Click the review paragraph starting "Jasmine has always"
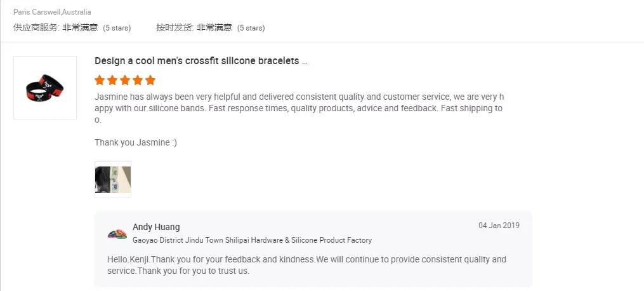This screenshot has width=644, height=291. pyautogui.click(x=298, y=108)
